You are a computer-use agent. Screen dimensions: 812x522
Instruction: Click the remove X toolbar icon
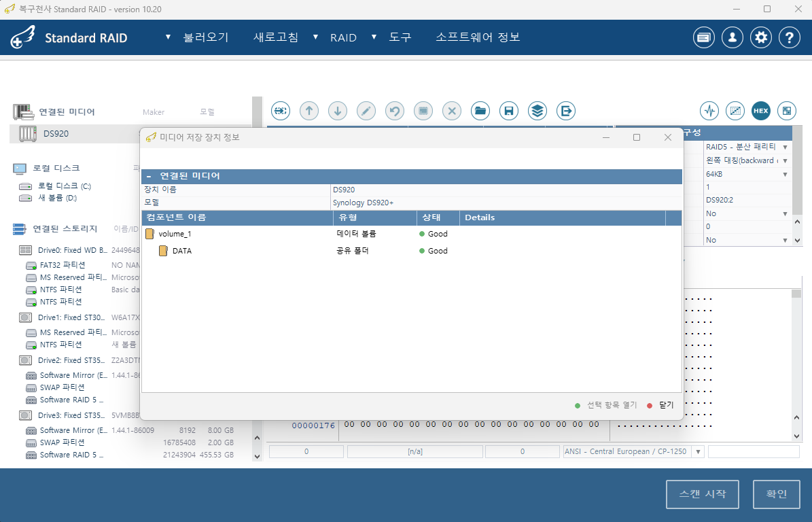452,111
